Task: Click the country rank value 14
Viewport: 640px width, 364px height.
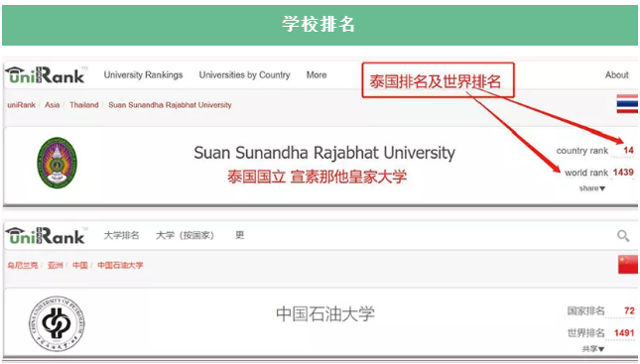Action: click(x=628, y=150)
